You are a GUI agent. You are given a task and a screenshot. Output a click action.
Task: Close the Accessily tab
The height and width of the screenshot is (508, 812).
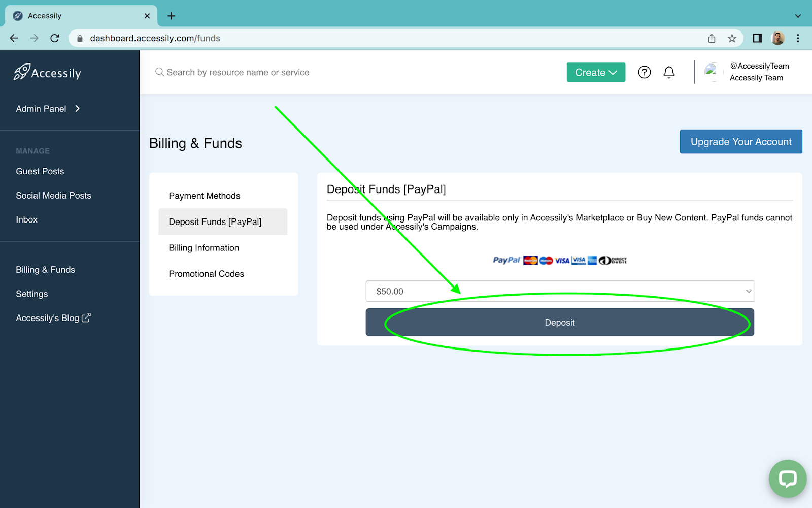[x=147, y=16]
